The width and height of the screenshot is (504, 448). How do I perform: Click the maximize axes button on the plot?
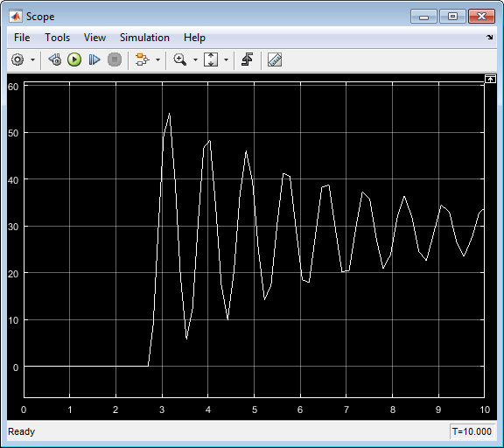(490, 79)
